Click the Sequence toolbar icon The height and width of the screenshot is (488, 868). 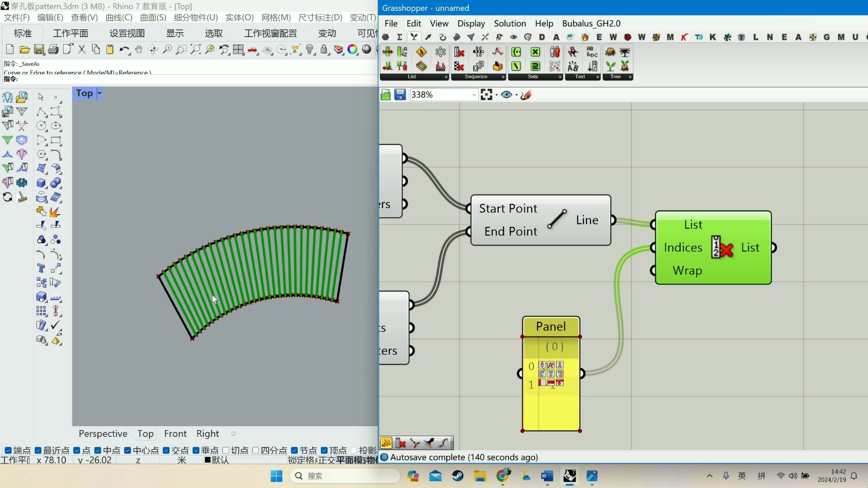tap(477, 75)
